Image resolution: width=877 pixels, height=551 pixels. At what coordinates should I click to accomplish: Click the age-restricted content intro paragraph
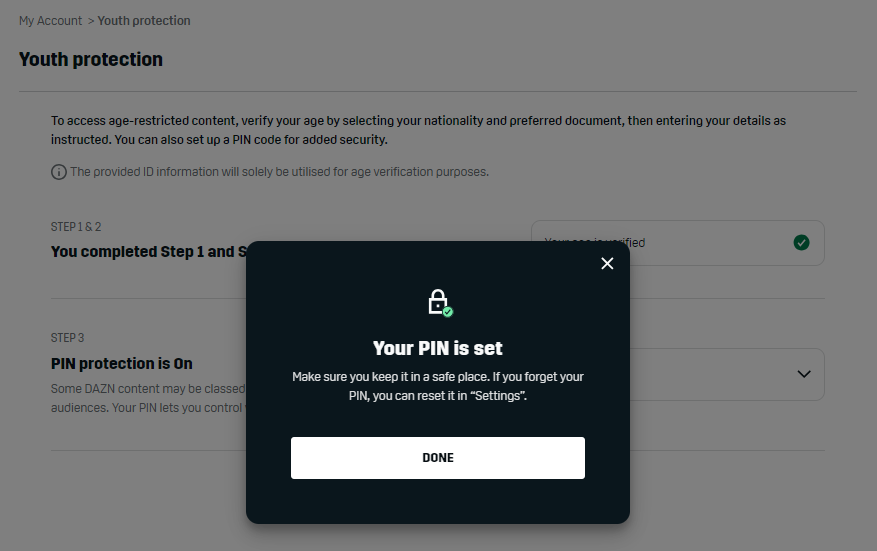click(x=418, y=130)
